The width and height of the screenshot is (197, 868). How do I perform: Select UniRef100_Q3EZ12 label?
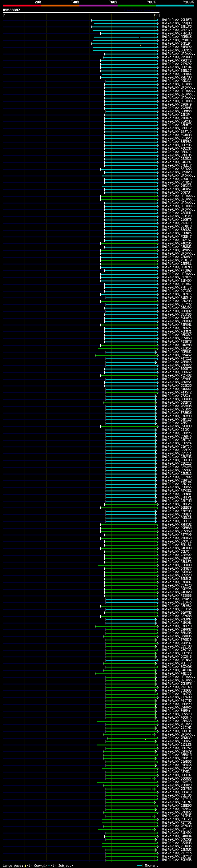(x=176, y=422)
